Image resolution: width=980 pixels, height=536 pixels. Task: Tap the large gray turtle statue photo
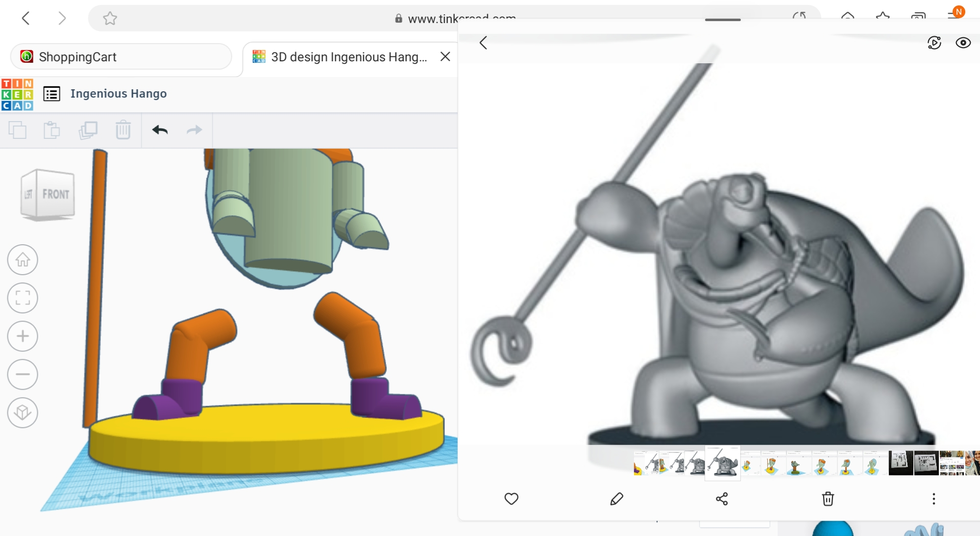pyautogui.click(x=719, y=254)
